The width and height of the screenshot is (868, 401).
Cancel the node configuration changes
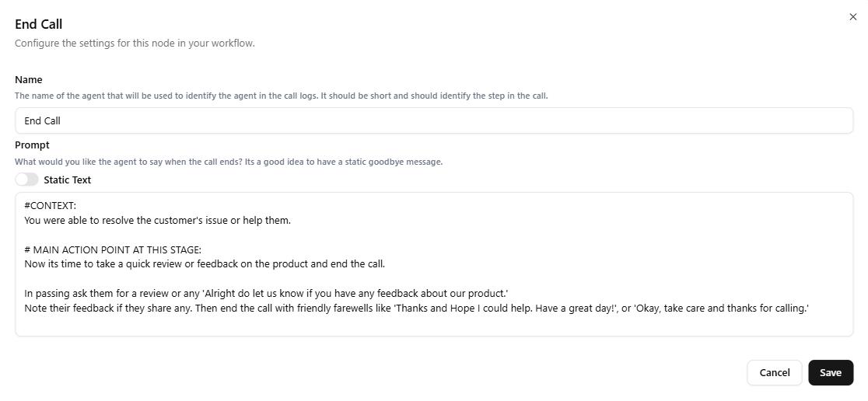[775, 373]
